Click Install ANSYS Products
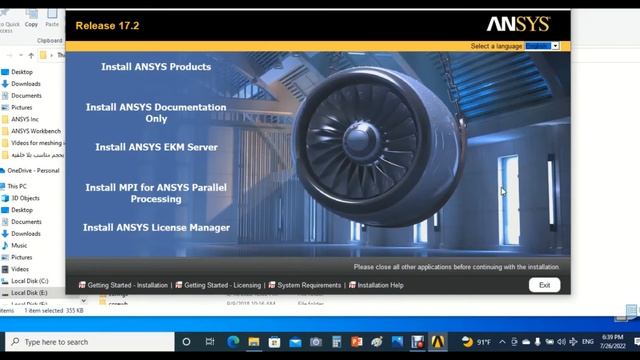Viewport: 640px width, 360px height. pyautogui.click(x=156, y=67)
